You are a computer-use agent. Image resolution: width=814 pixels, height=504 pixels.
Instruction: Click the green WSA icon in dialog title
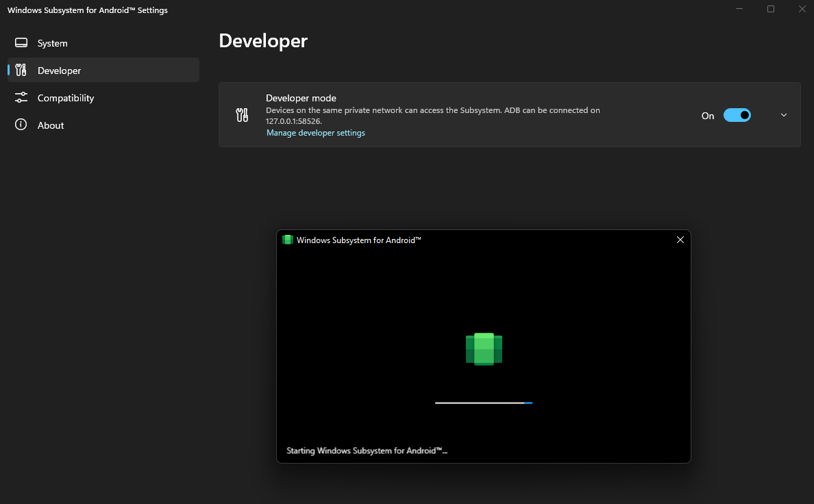[288, 240]
